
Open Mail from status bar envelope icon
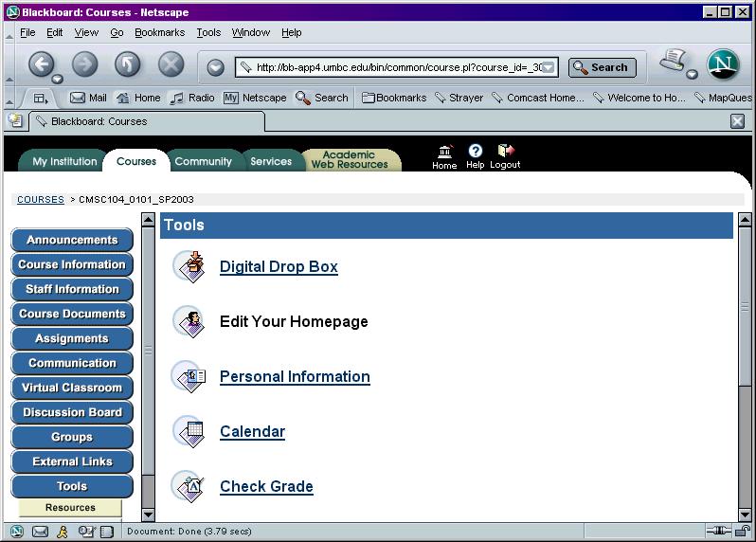(40, 532)
